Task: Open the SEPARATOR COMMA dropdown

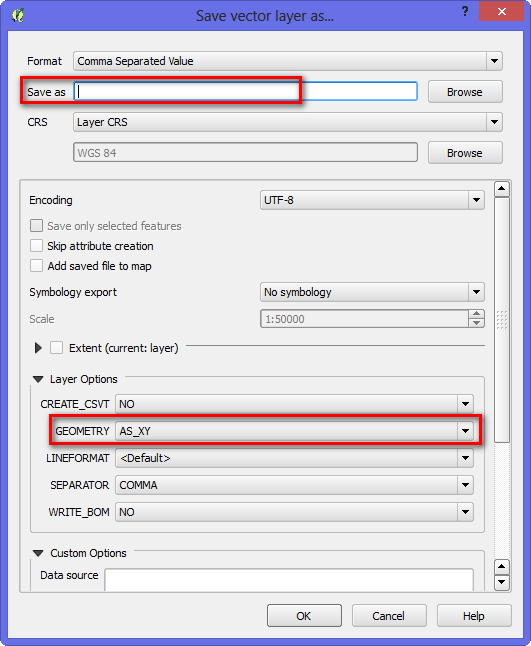Action: pos(294,485)
